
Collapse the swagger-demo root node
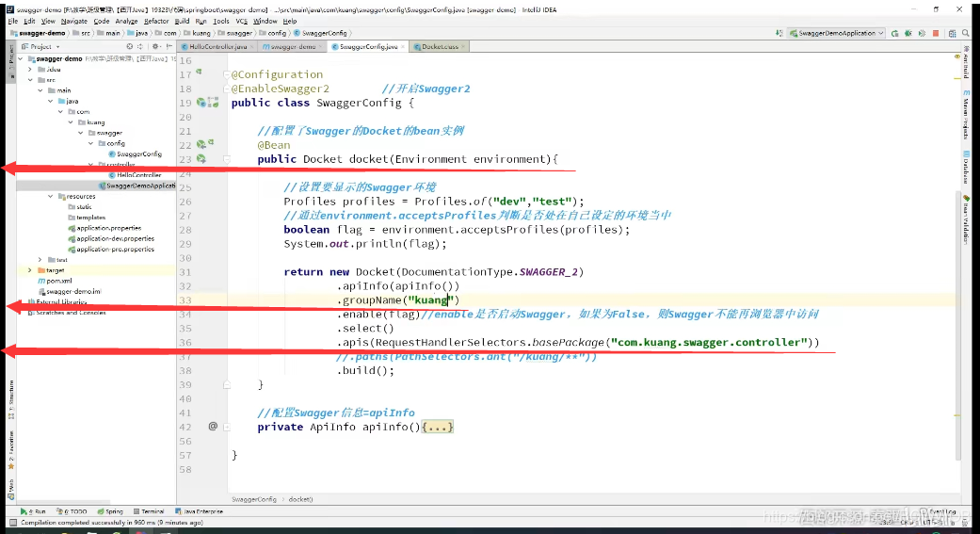21,58
